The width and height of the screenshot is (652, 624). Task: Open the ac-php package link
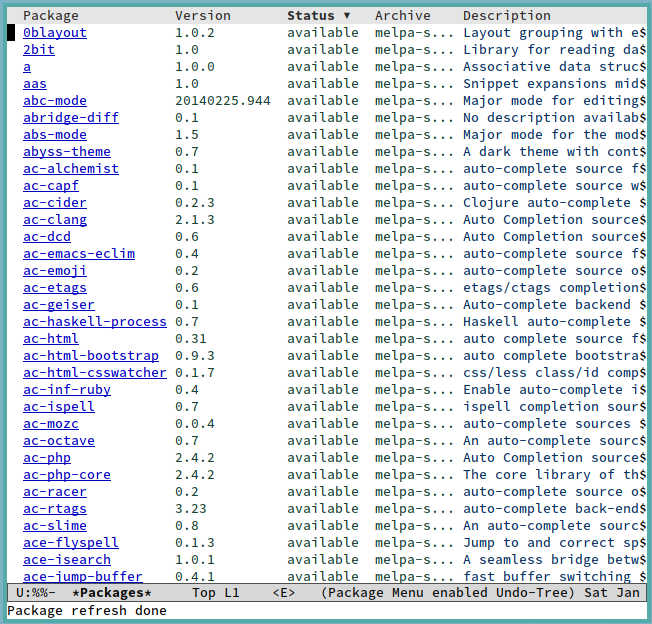(47, 458)
